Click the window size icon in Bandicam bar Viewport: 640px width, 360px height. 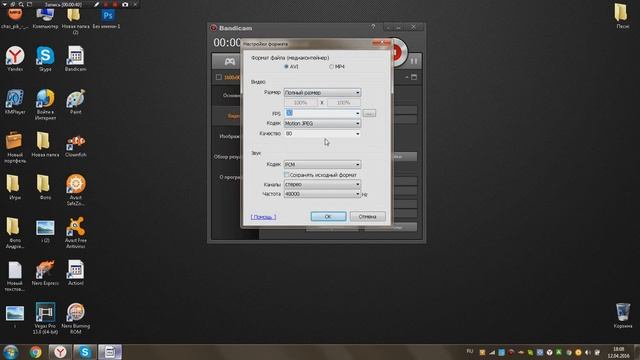click(414, 77)
